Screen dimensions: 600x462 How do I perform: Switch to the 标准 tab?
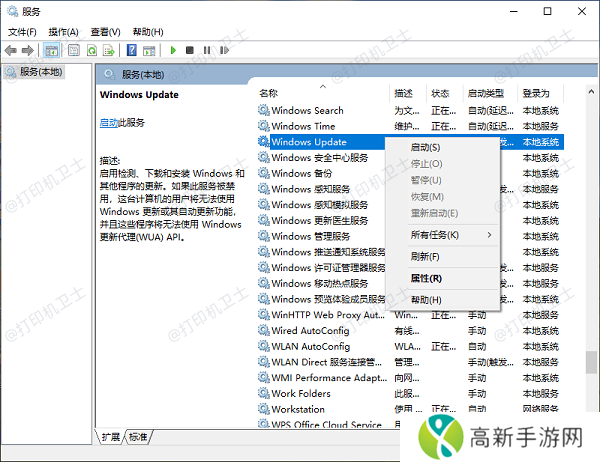pyautogui.click(x=138, y=437)
